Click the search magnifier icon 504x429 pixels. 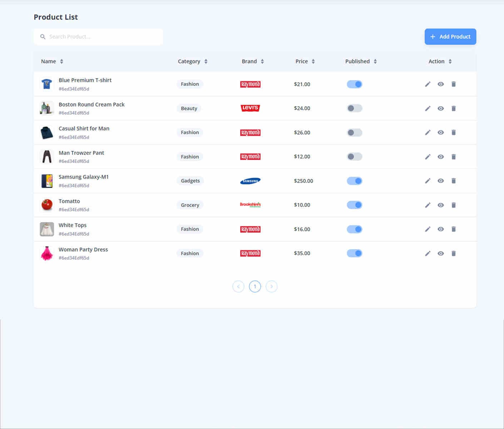43,36
